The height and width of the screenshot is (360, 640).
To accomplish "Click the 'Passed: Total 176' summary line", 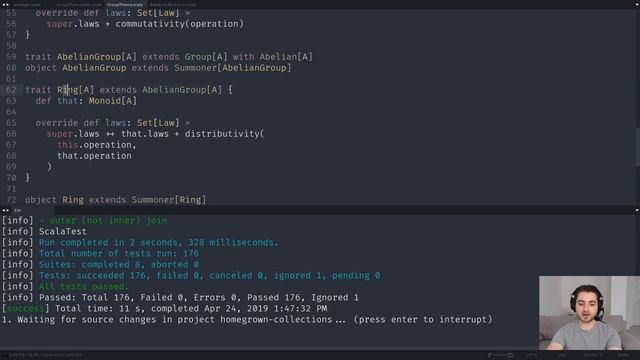I will (199, 298).
